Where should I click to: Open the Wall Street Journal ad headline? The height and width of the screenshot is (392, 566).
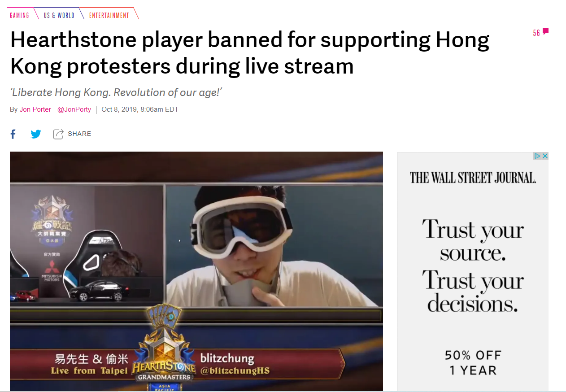(x=473, y=178)
